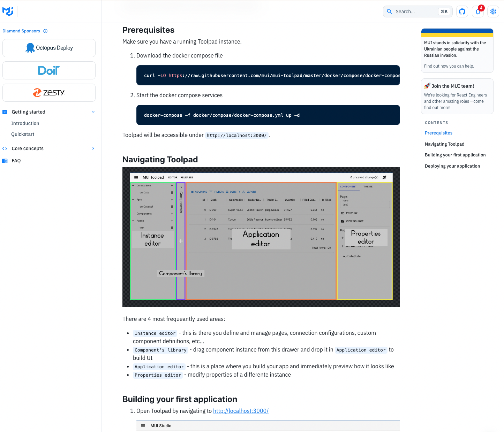Click the 'MUI Studio' title text
The image size is (504, 432).
tap(161, 426)
